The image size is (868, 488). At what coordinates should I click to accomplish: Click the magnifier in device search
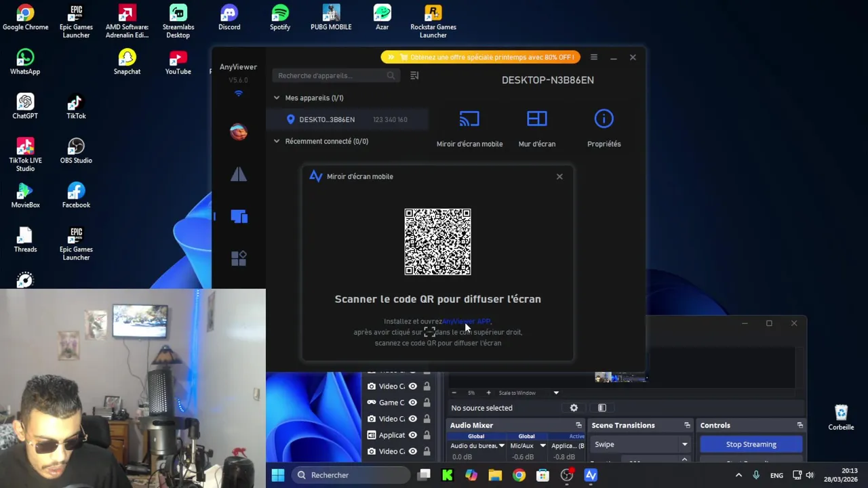click(x=391, y=75)
